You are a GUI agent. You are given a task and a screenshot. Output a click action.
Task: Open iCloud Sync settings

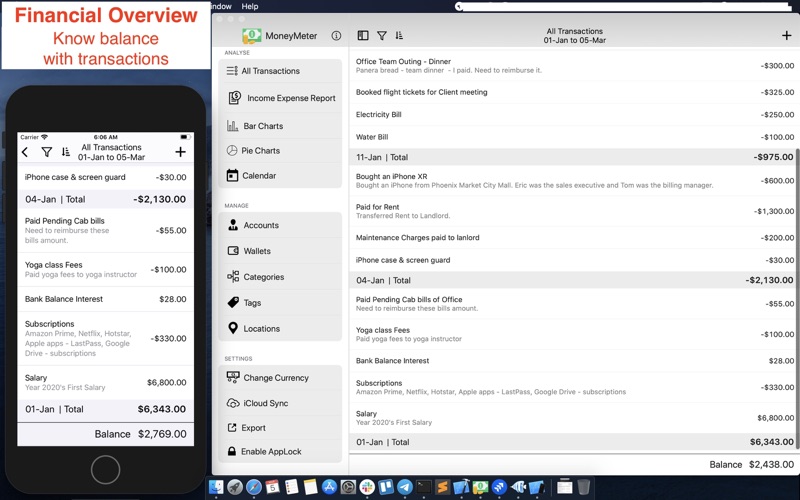pyautogui.click(x=280, y=403)
